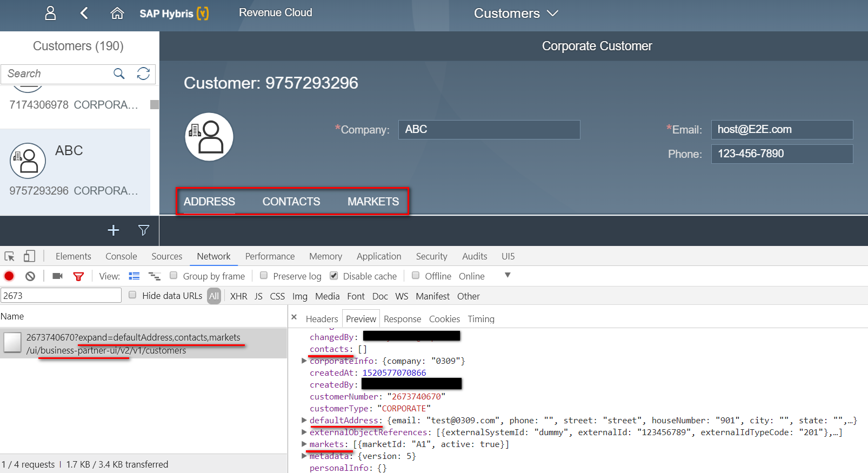Image resolution: width=868 pixels, height=473 pixels.
Task: Open the Security panel
Action: click(432, 256)
